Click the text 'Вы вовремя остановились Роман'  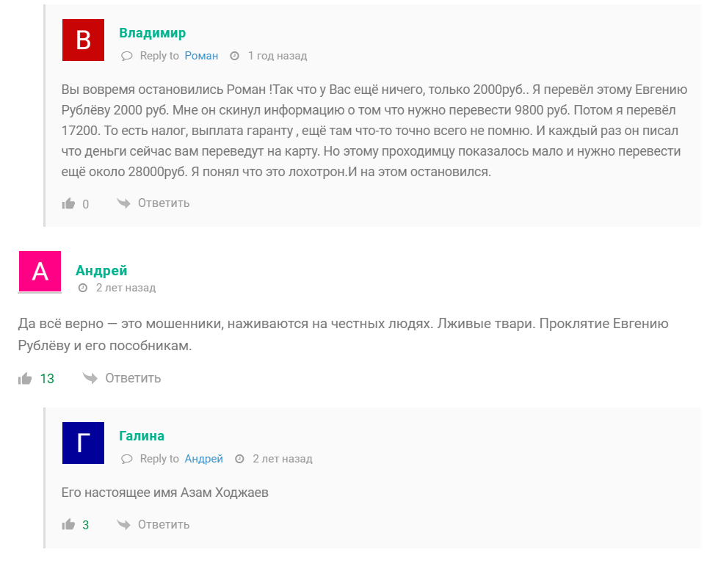(164, 90)
